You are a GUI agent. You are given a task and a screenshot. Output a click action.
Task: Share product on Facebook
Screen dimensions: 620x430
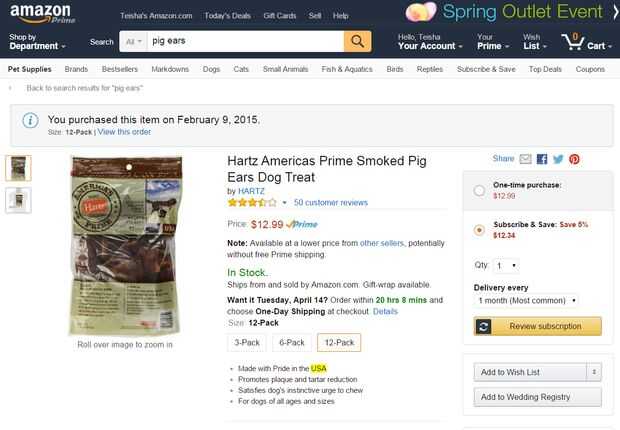pos(542,159)
